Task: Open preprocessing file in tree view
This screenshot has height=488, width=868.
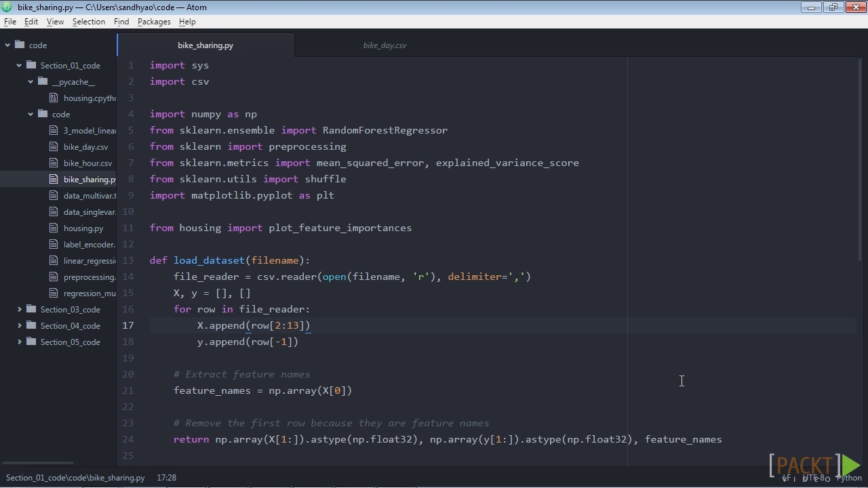Action: [89, 277]
